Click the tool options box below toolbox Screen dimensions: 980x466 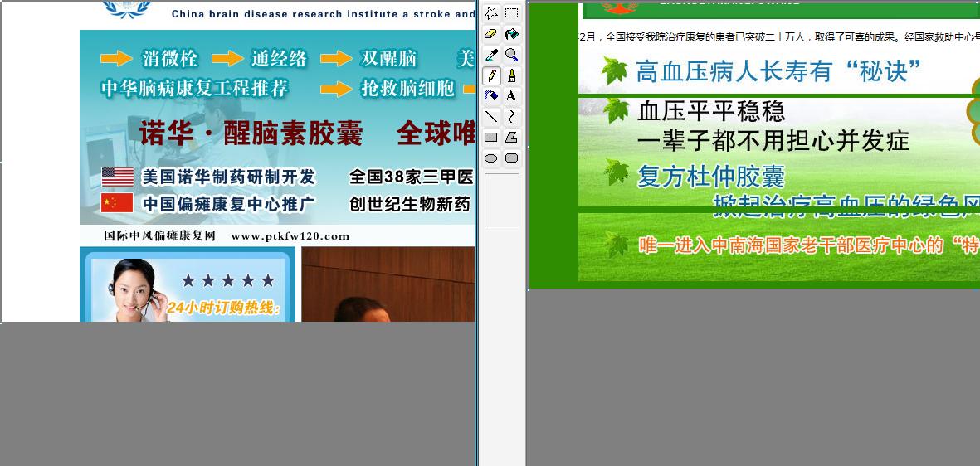pos(501,201)
